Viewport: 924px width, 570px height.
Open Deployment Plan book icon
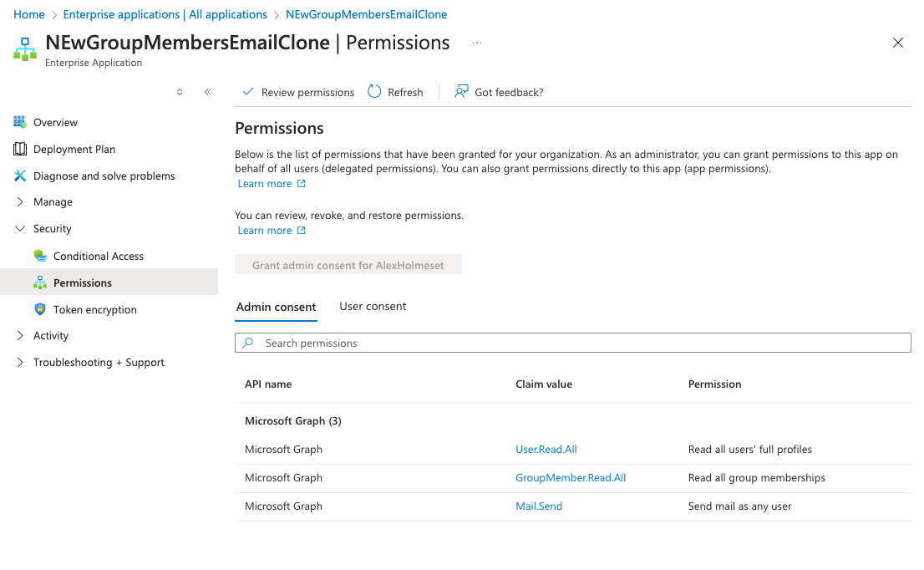(x=20, y=149)
